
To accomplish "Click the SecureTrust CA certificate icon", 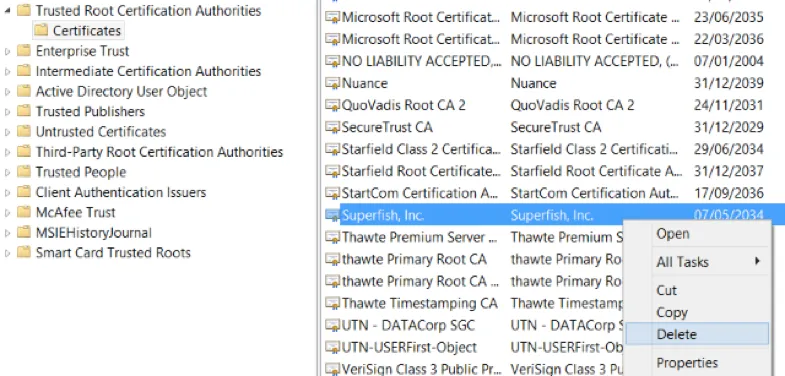I will point(332,127).
